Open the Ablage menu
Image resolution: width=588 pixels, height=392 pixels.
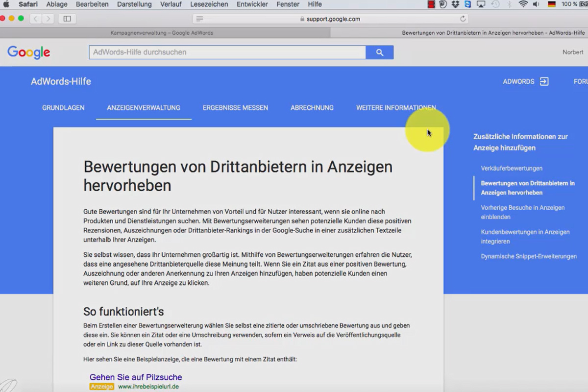[57, 4]
